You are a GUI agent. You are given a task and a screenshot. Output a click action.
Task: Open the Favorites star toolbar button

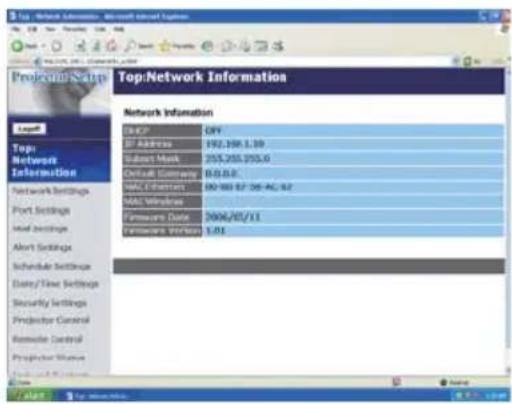[x=177, y=46]
